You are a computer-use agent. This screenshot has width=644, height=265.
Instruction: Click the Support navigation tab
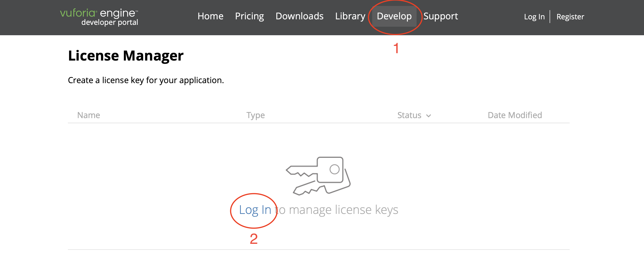point(441,16)
